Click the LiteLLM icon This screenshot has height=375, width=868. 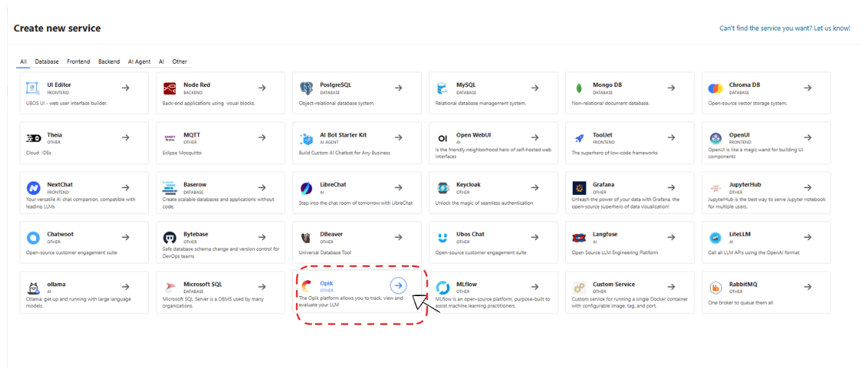point(715,237)
